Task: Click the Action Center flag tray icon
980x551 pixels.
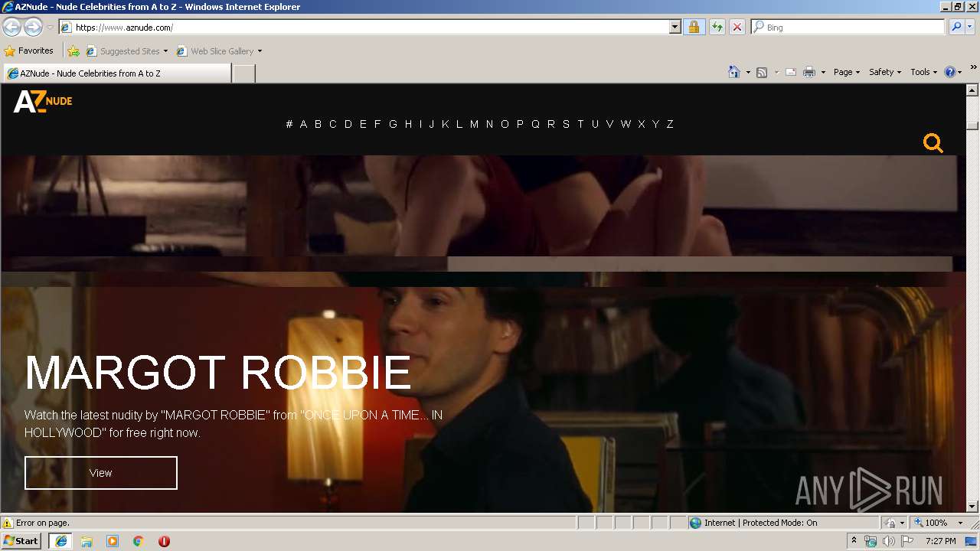Action: 907,541
